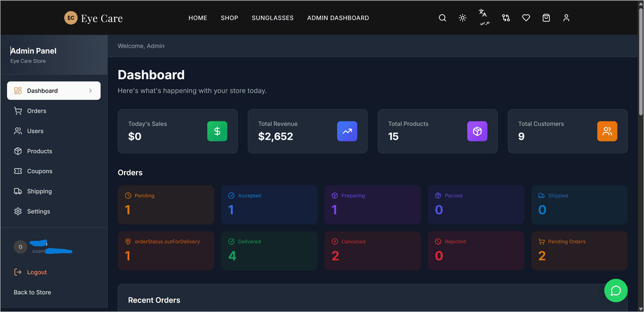644x312 pixels.
Task: Click the Today's Sales $0 value
Action: click(x=135, y=136)
